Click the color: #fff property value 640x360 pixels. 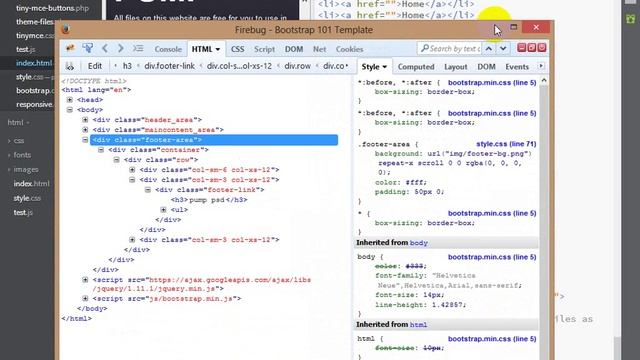pyautogui.click(x=416, y=182)
